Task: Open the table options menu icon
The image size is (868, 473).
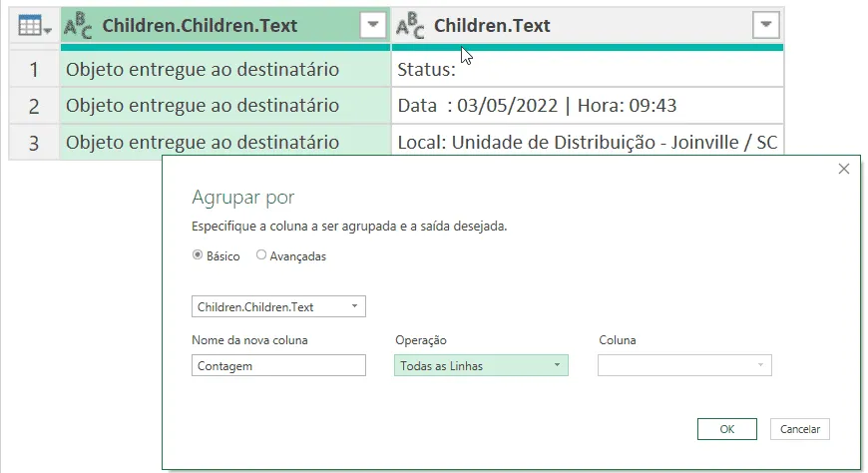Action: [x=34, y=26]
